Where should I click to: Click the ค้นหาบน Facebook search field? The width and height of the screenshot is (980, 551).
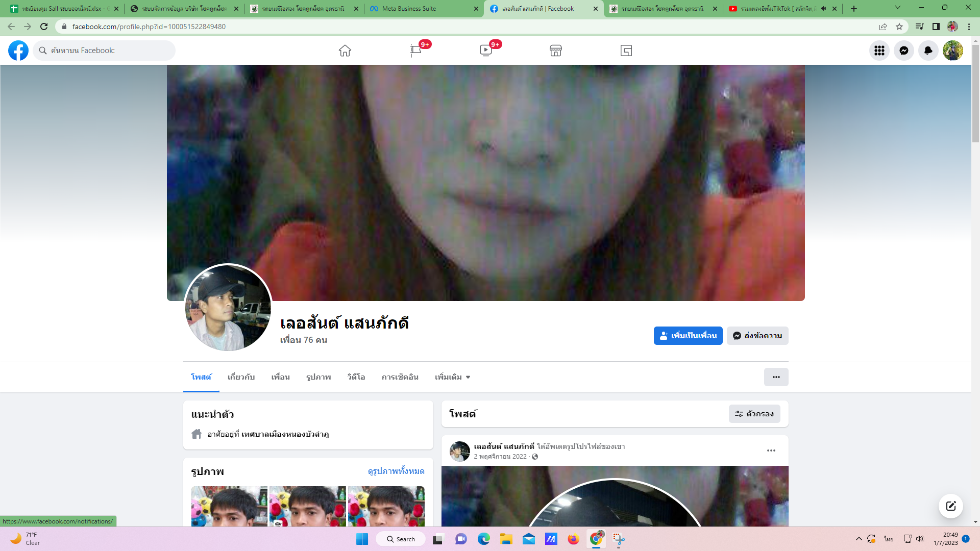point(107,51)
